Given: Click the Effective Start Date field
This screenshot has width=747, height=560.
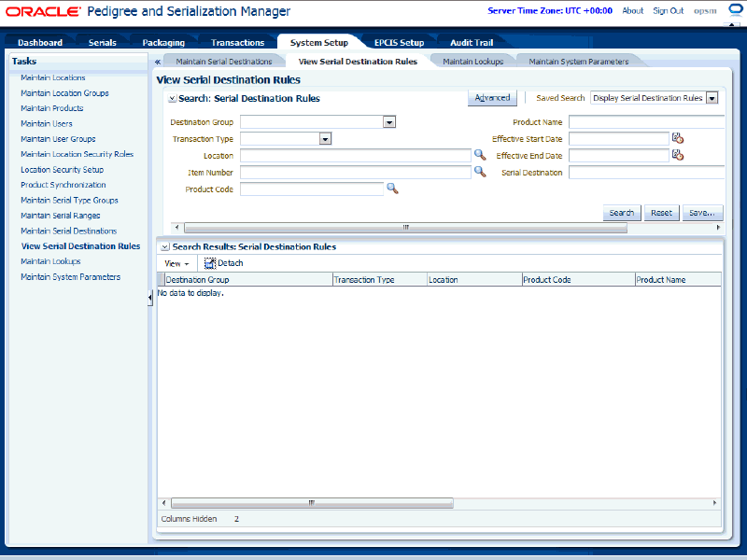Looking at the screenshot, I should [619, 139].
